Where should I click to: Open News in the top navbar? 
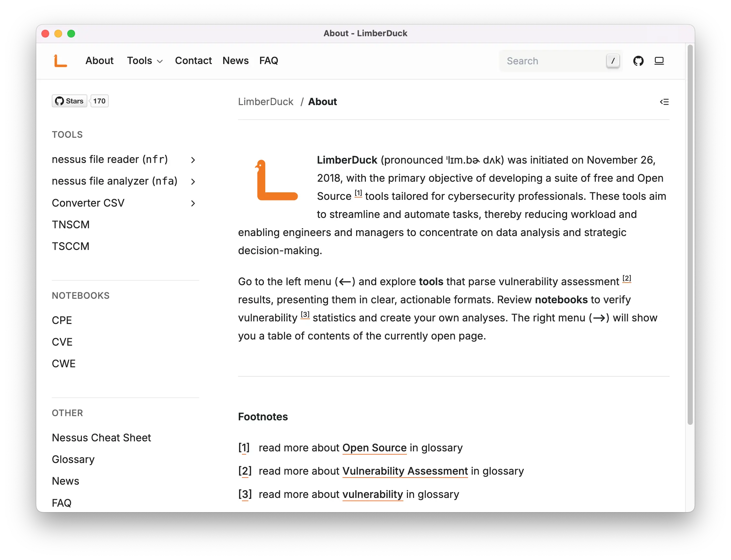[x=235, y=61]
